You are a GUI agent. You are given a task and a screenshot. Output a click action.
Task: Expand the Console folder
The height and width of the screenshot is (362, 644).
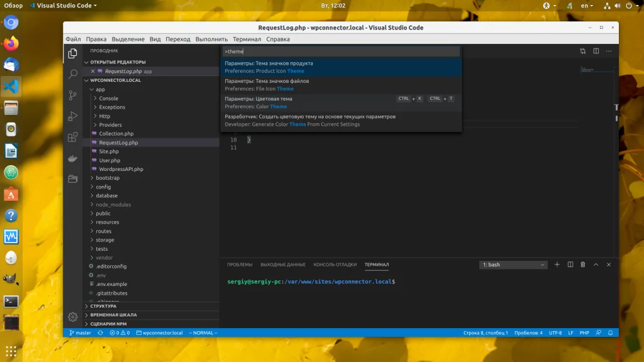click(108, 99)
